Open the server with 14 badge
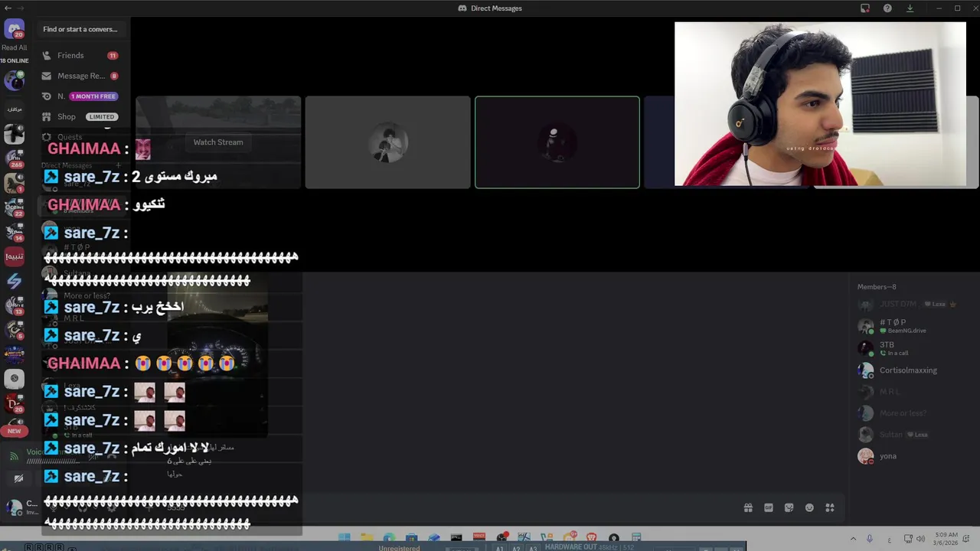 pos(14,232)
